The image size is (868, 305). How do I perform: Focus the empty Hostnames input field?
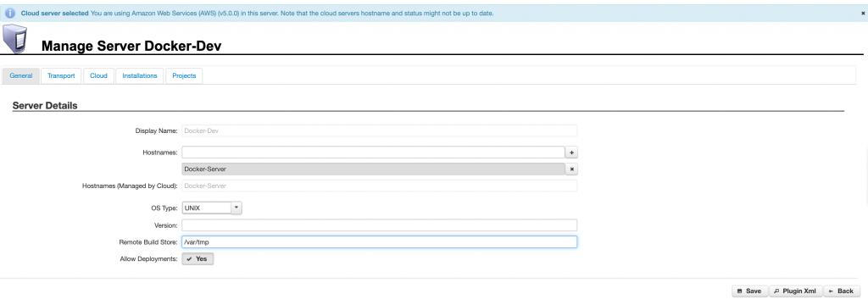pyautogui.click(x=373, y=152)
